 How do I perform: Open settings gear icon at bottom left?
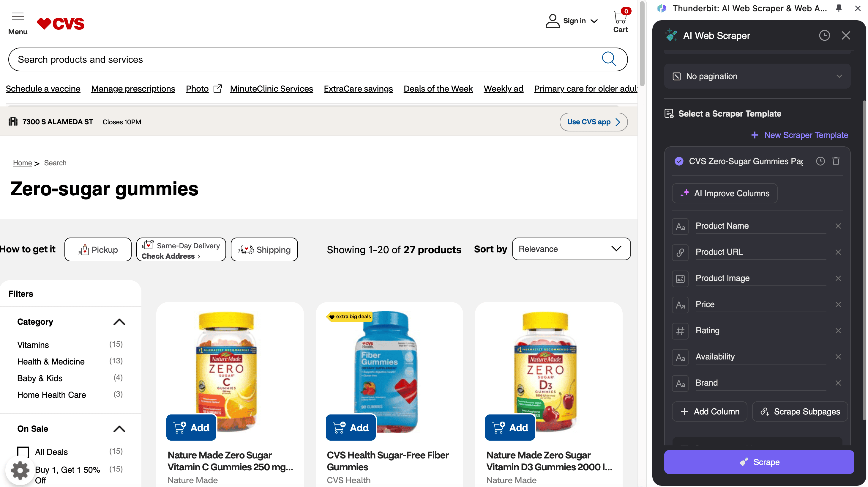(20, 470)
